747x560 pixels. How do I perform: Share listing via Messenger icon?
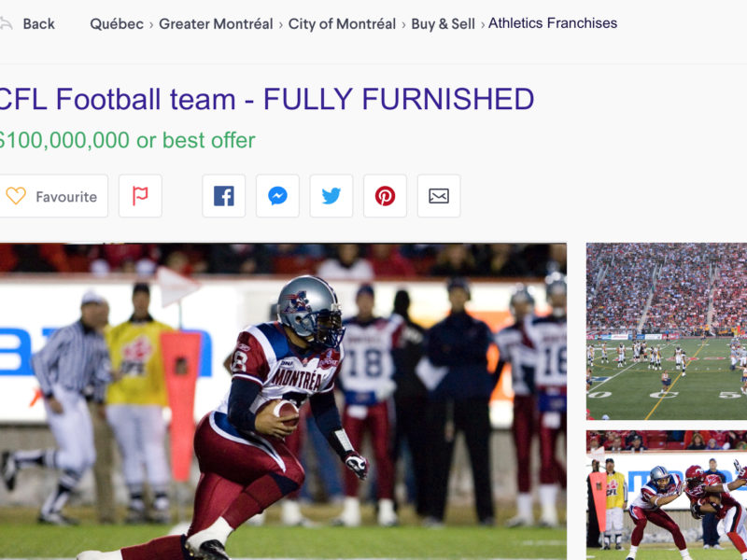[277, 196]
